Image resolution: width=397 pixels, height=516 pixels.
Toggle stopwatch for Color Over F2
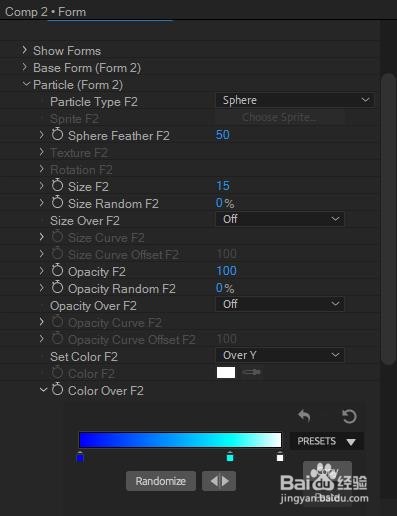(x=57, y=390)
